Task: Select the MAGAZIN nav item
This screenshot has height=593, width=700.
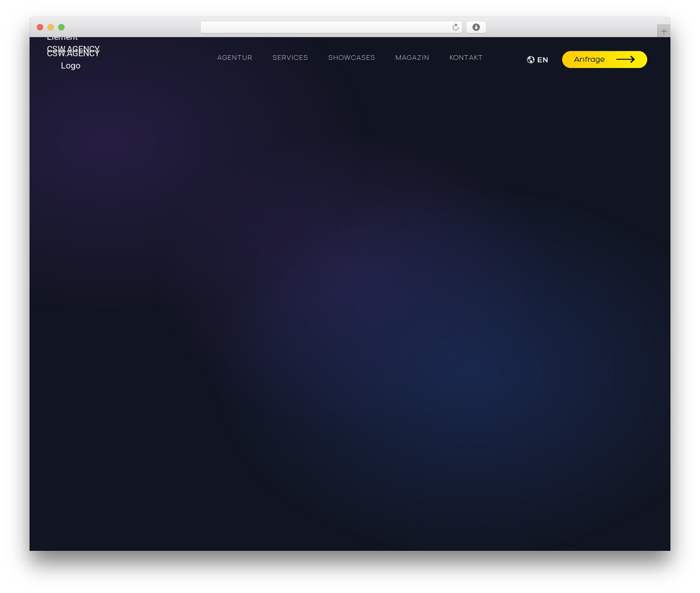Action: click(x=412, y=57)
